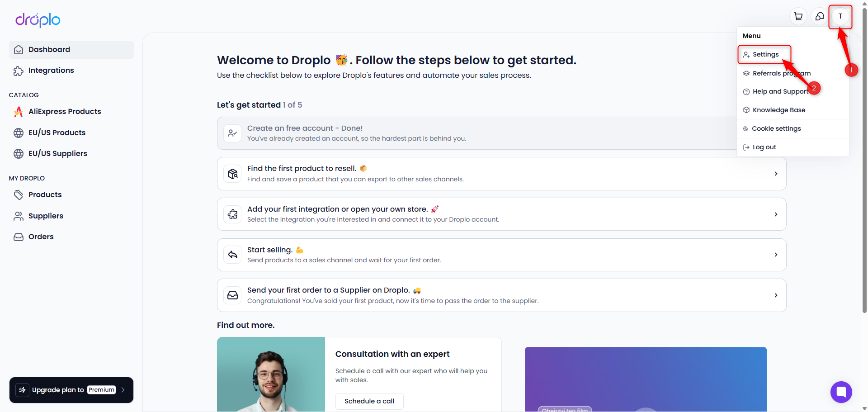Click the Dashboard home icon
Screen dimensions: 868x412
click(x=19, y=50)
